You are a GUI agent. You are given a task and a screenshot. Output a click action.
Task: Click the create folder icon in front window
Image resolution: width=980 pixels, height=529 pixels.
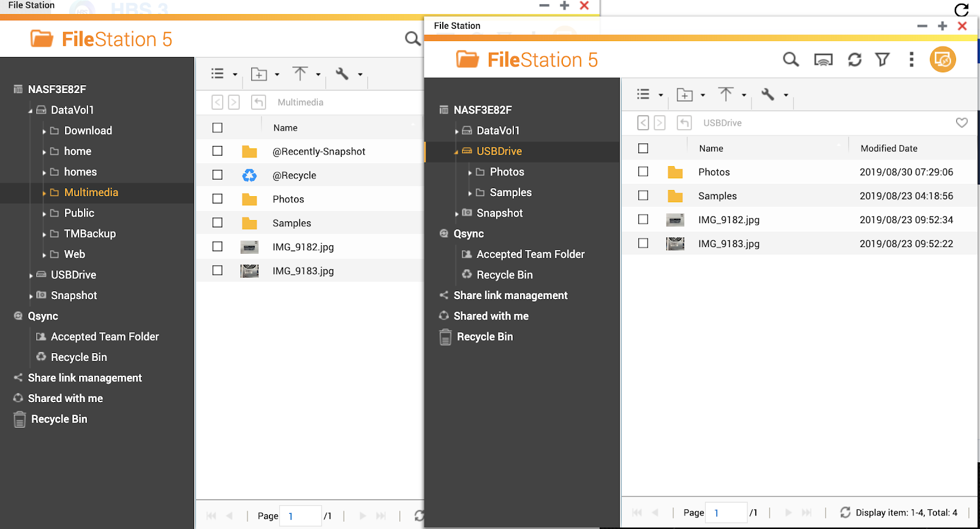click(x=685, y=94)
